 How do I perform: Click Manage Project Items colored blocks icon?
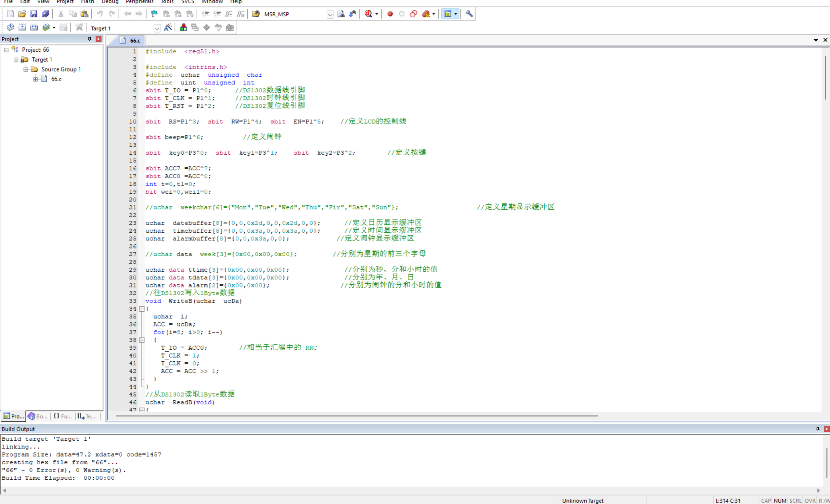[x=183, y=28]
